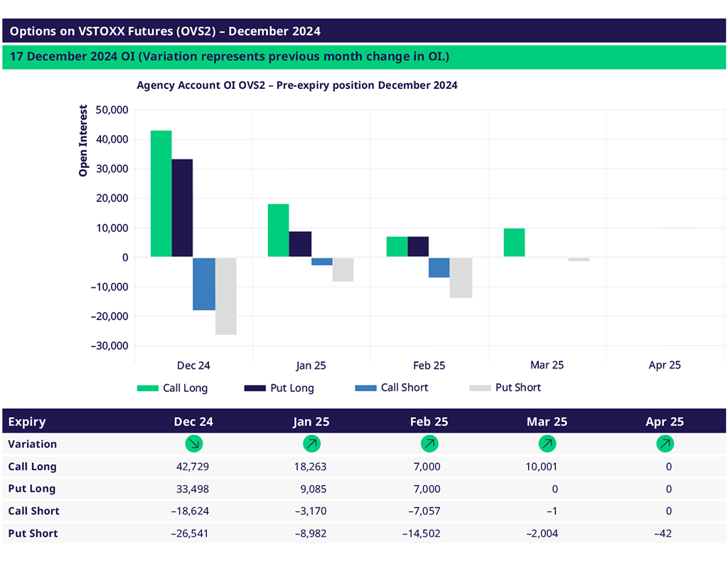
Task: Click the Dec 24 Call Long value 42,729
Action: [192, 467]
